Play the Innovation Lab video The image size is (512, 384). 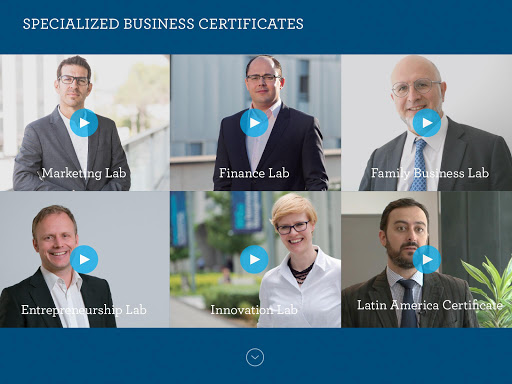(x=254, y=259)
